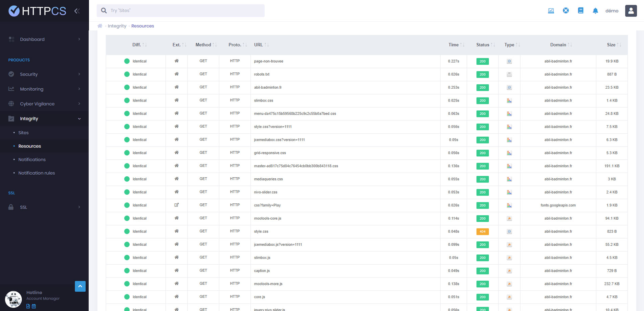Expand the Dashboard menu

point(44,39)
